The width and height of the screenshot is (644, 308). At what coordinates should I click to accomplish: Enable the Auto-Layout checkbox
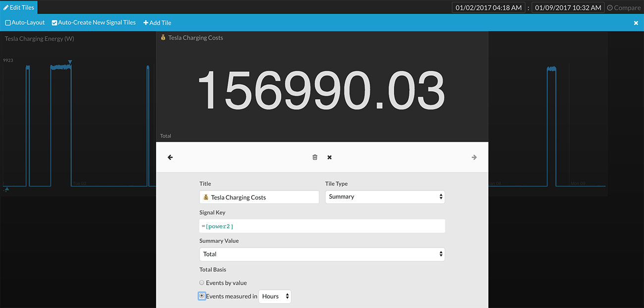[x=8, y=23]
